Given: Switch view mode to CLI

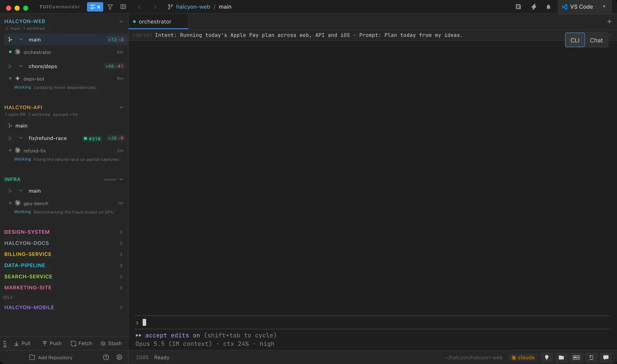Looking at the screenshot, I should pyautogui.click(x=575, y=40).
